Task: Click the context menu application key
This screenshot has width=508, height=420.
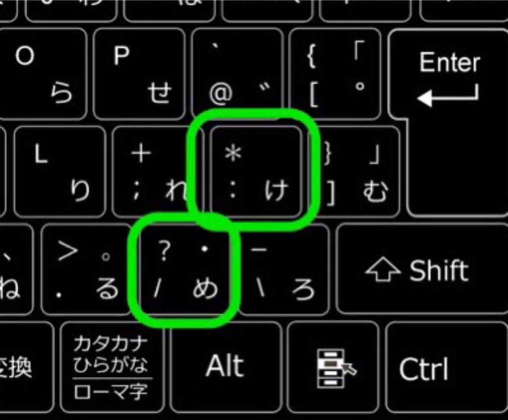Action: coord(333,367)
